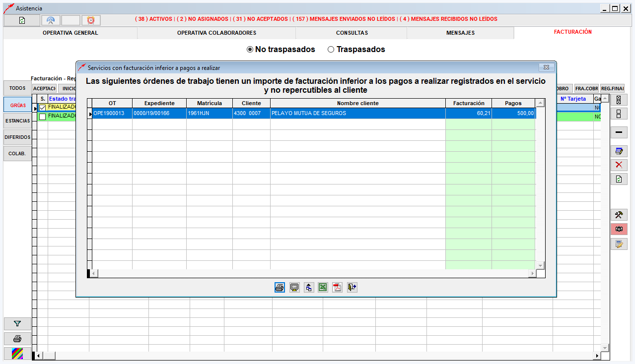Click the GRÚAS side button

(18, 105)
